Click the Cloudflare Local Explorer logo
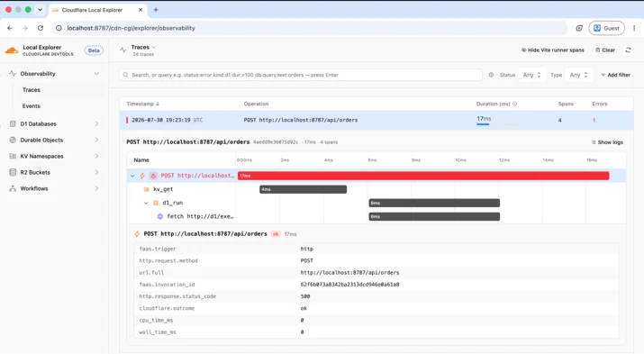The height and width of the screenshot is (354, 644). click(x=12, y=50)
